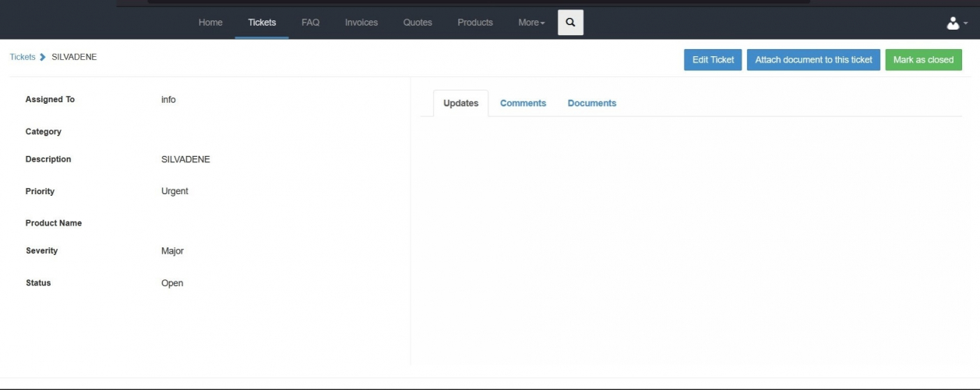Viewport: 980px width, 390px height.
Task: Open the FAQ page
Action: [x=310, y=23]
